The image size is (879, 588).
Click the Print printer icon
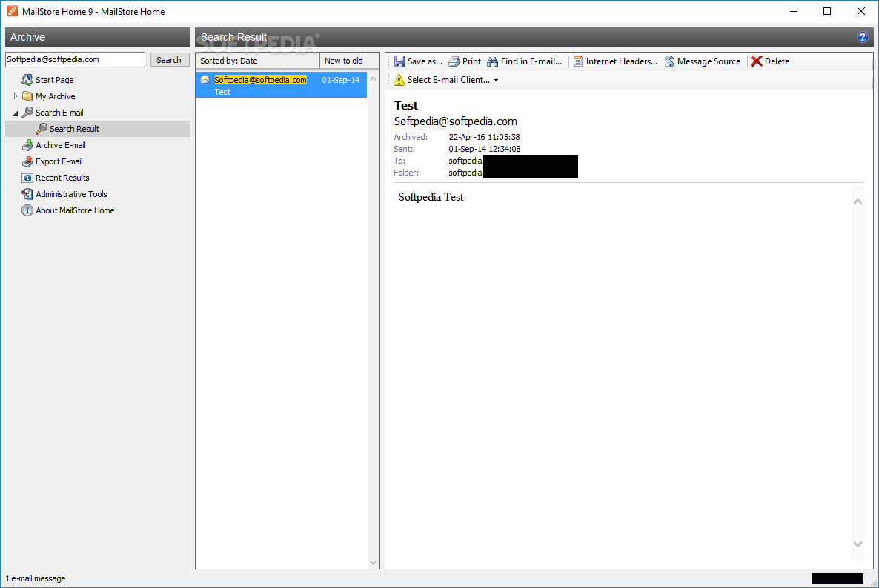pos(454,61)
